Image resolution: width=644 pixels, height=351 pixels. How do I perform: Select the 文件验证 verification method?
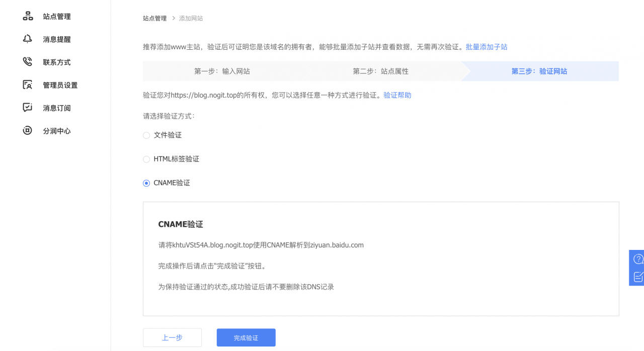pyautogui.click(x=146, y=135)
